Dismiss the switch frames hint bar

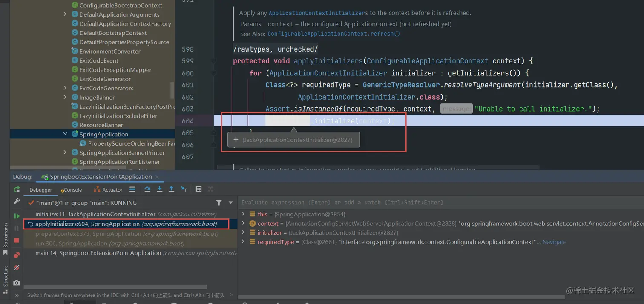(232, 295)
